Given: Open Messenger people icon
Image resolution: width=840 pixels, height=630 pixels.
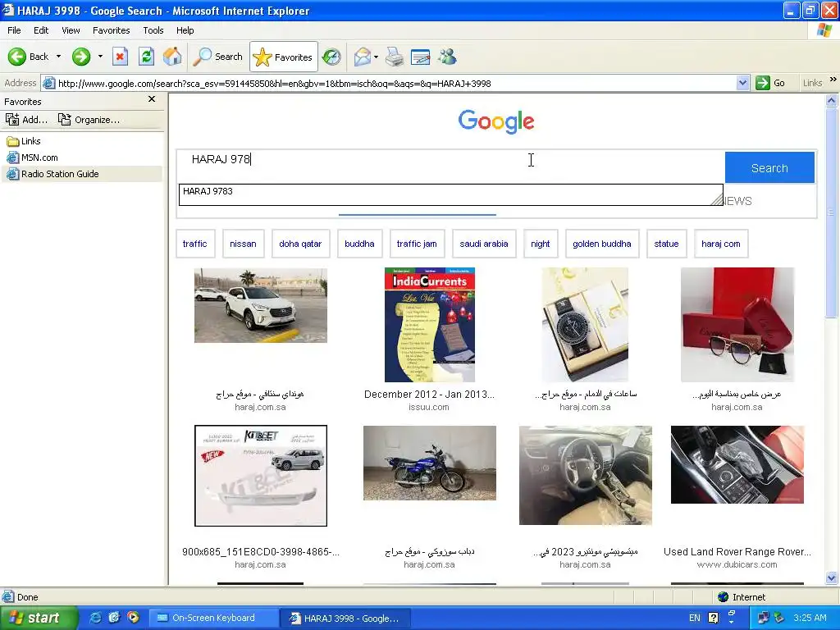Looking at the screenshot, I should tap(447, 57).
